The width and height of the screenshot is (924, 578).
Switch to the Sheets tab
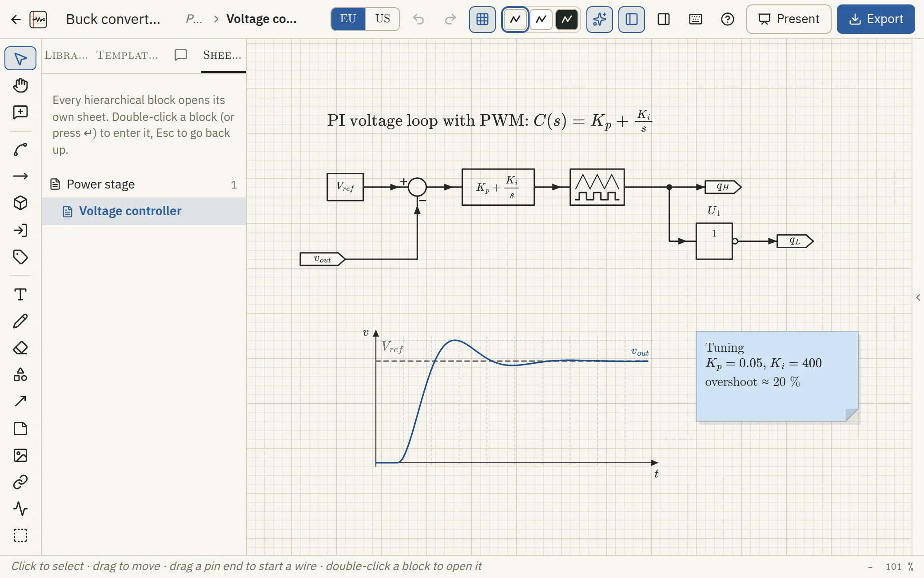[x=223, y=55]
